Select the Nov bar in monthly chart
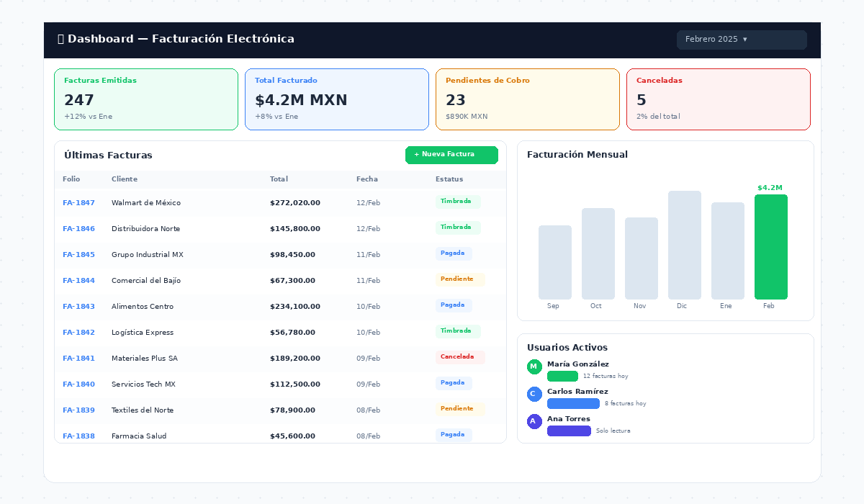The width and height of the screenshot is (864, 504). [x=642, y=258]
